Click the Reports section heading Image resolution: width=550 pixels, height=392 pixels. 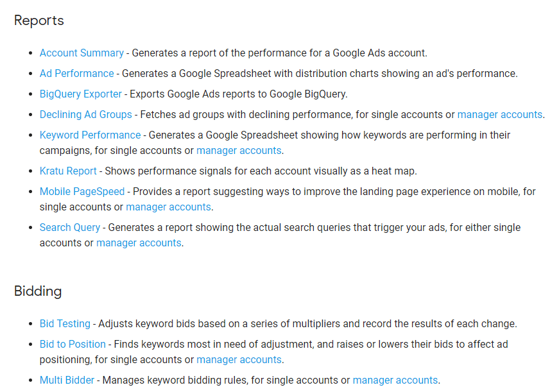tap(39, 21)
